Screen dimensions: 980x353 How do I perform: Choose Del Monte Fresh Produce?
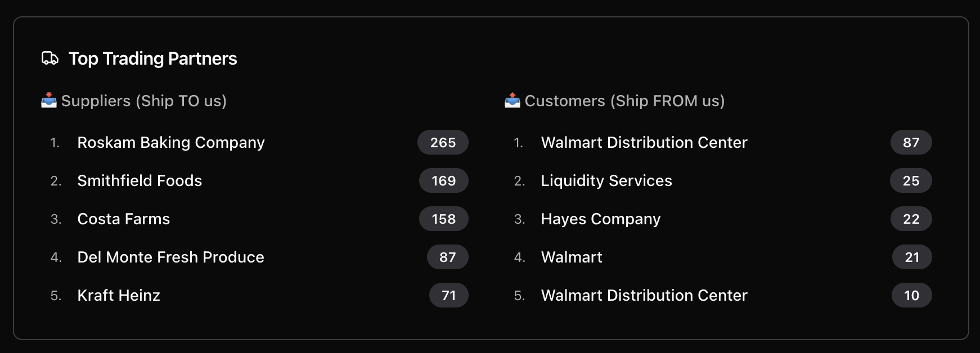[x=170, y=257]
